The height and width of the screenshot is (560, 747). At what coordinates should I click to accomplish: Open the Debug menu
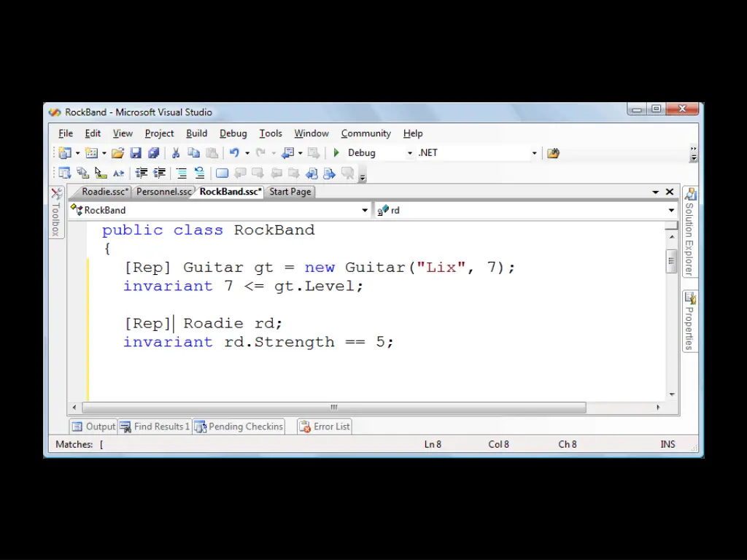click(233, 133)
